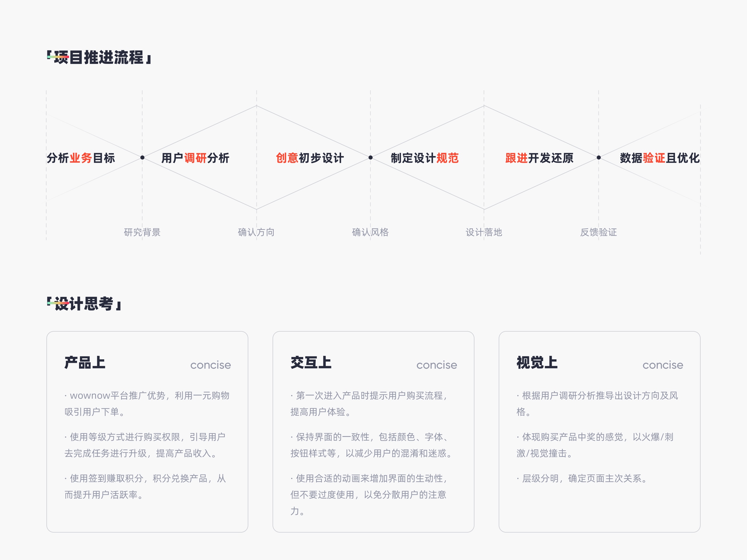Viewport: 747px width, 560px height.
Task: Click the dot marker above 研究背景
Action: [142, 157]
